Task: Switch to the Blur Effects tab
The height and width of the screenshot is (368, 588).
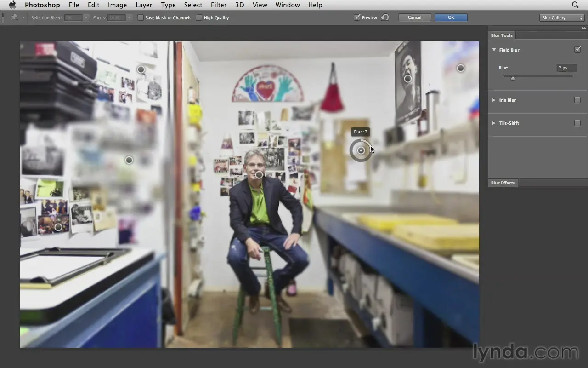Action: click(x=503, y=183)
